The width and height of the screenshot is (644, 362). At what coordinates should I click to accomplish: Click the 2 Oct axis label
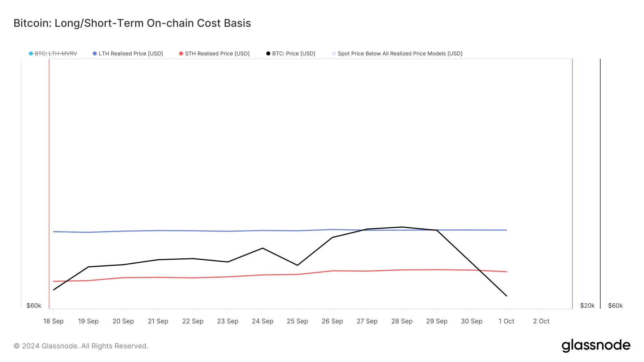coord(541,321)
